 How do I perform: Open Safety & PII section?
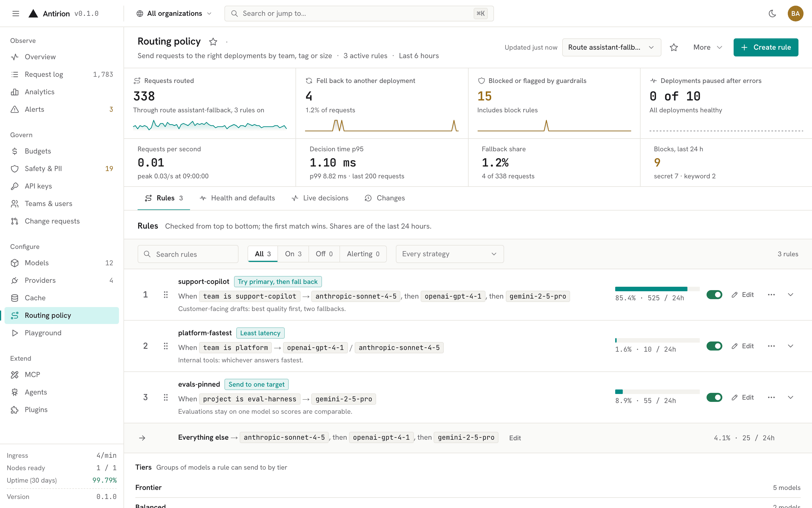pyautogui.click(x=62, y=169)
